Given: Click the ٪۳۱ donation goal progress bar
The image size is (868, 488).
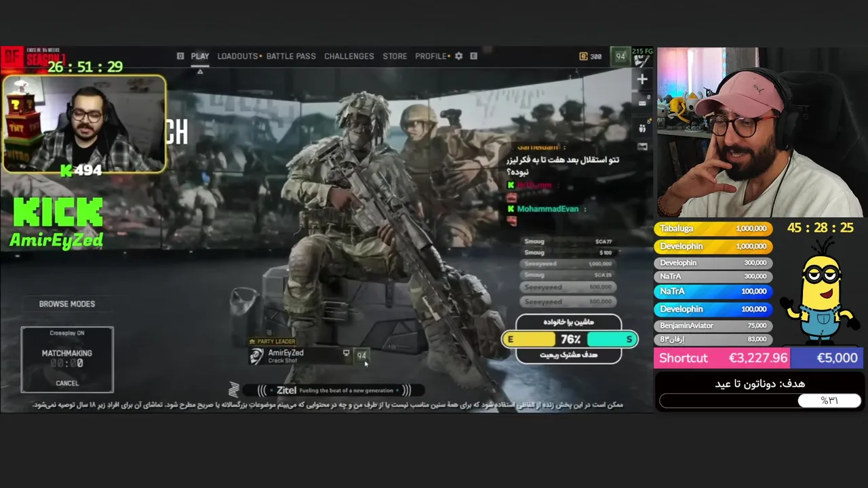Looking at the screenshot, I should [760, 401].
